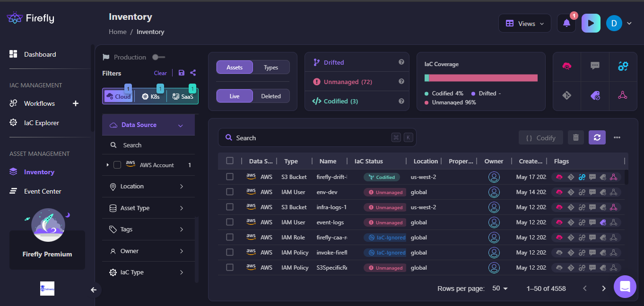Refresh the inventory with the purple refresh button
Viewport: 644px width, 306px height.
(597, 137)
